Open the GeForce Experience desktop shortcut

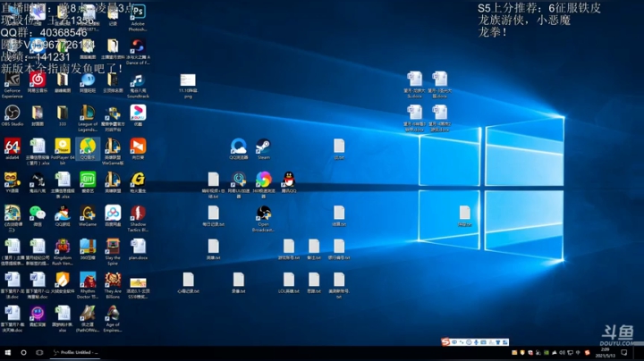pos(13,86)
